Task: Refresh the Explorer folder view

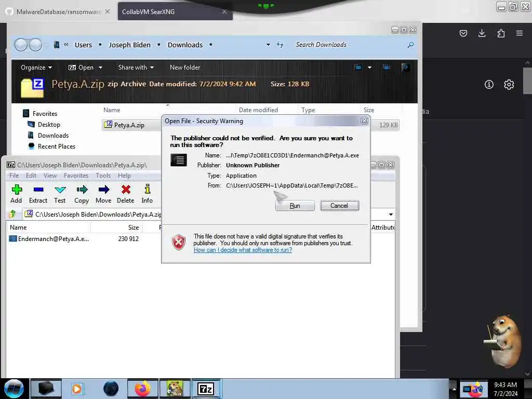Action: click(280, 45)
